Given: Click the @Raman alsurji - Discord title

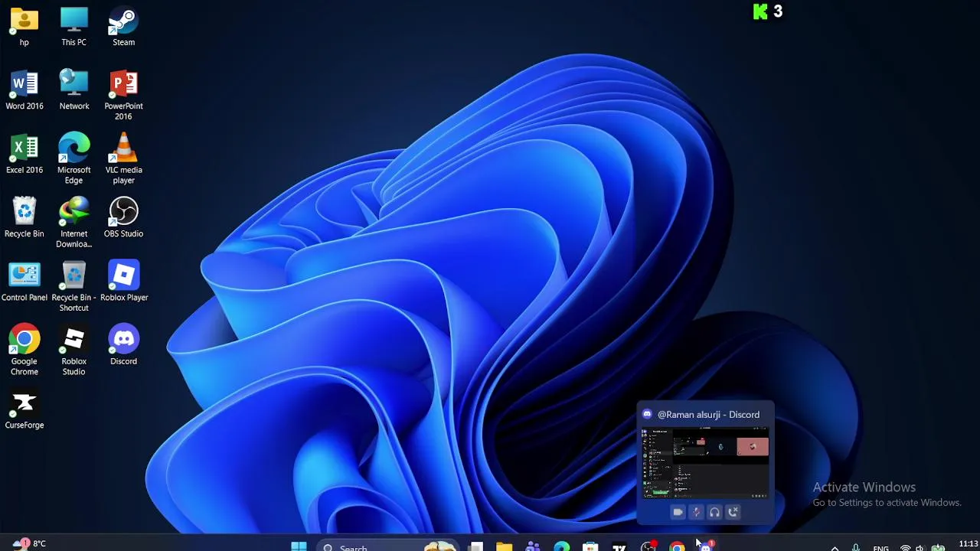Looking at the screenshot, I should (x=708, y=415).
